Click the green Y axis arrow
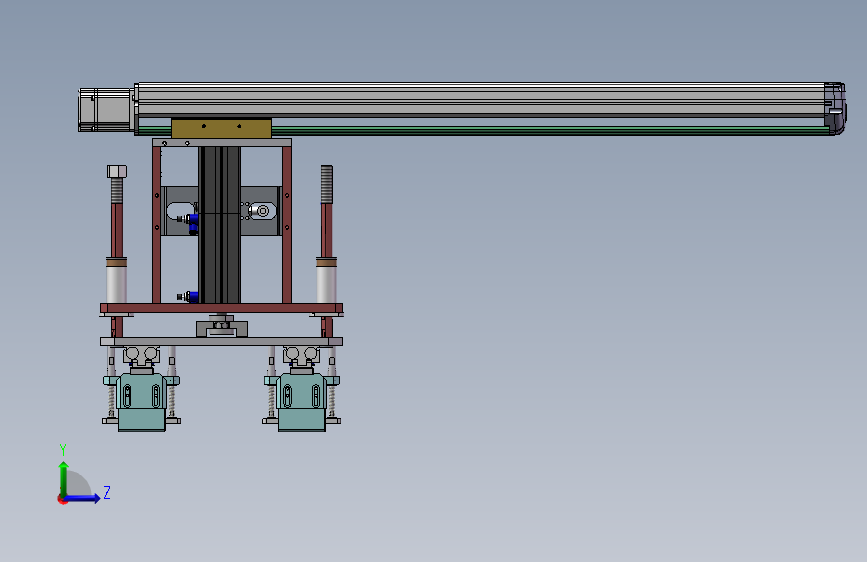This screenshot has width=867, height=562. (64, 479)
